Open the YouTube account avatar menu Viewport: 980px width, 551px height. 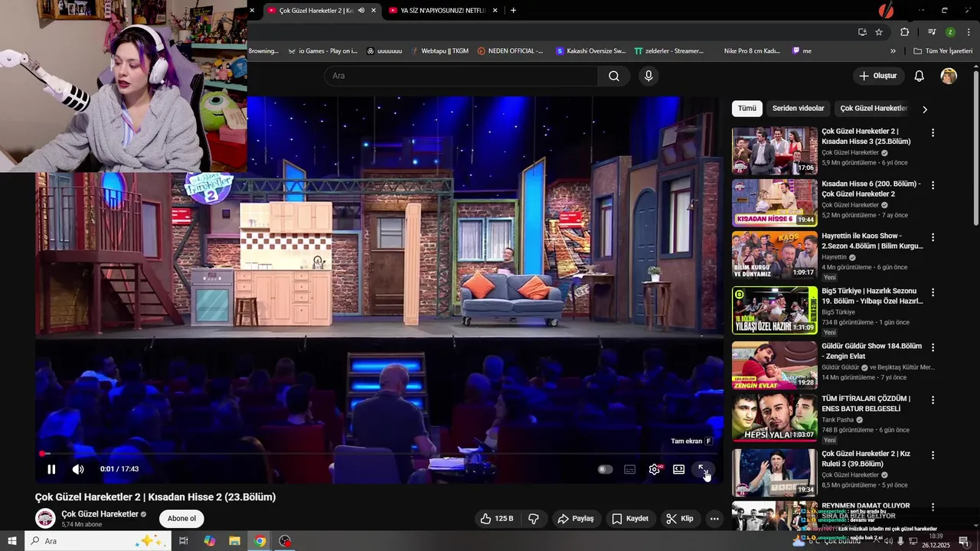click(x=949, y=76)
